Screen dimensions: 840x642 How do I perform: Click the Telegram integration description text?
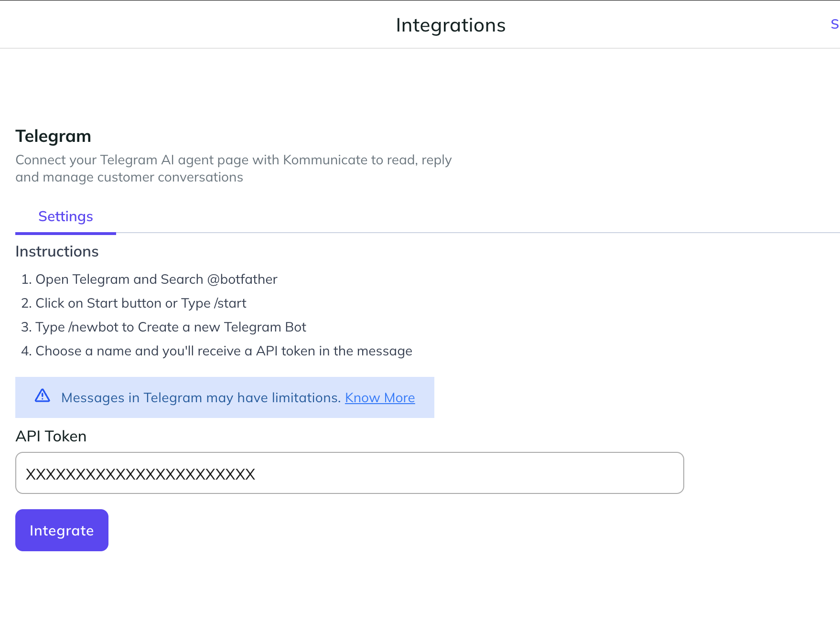(233, 168)
